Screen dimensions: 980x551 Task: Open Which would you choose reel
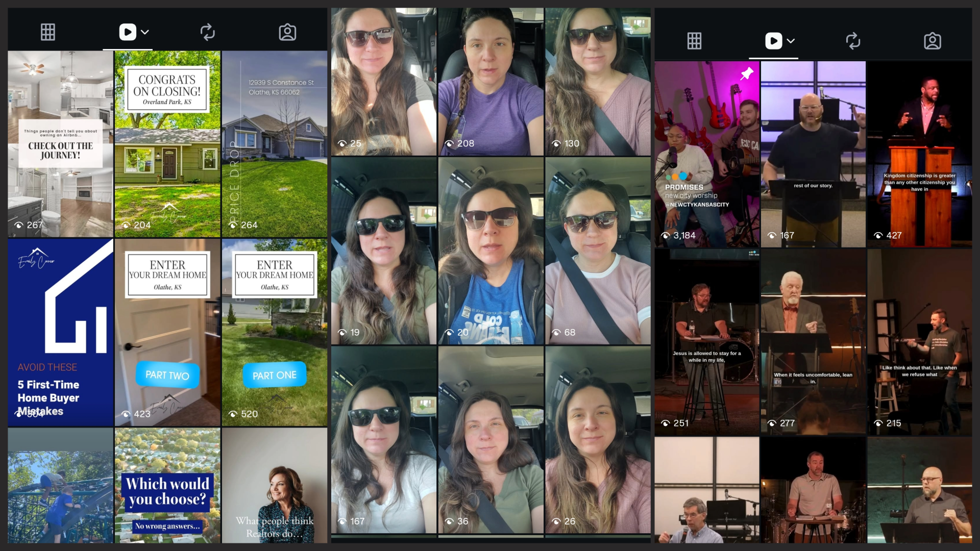pos(167,485)
